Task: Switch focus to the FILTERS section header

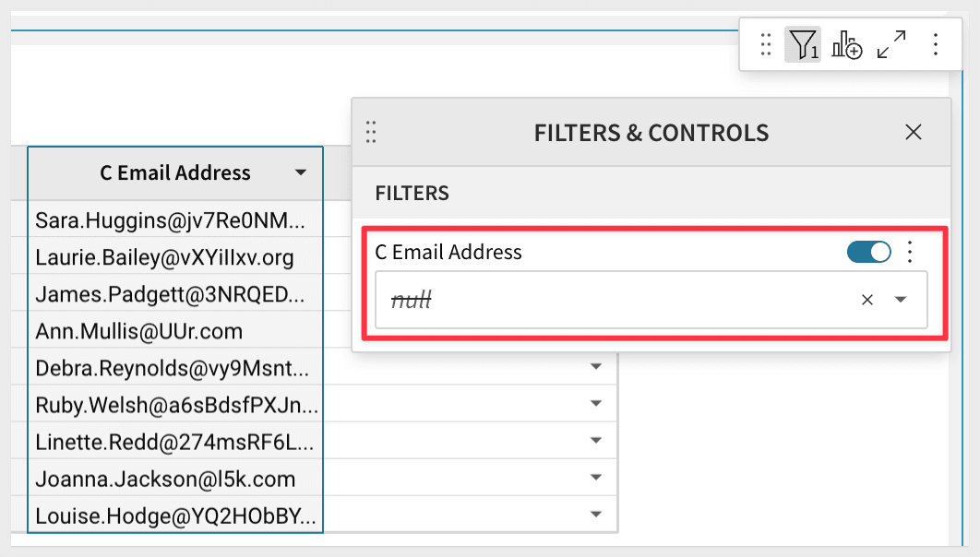Action: click(412, 193)
